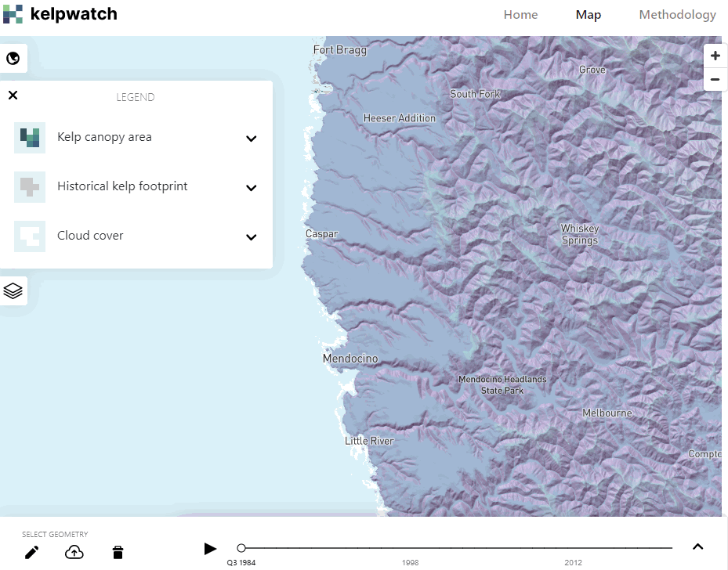This screenshot has height=570, width=728.
Task: Zoom in on the map
Action: pos(715,56)
